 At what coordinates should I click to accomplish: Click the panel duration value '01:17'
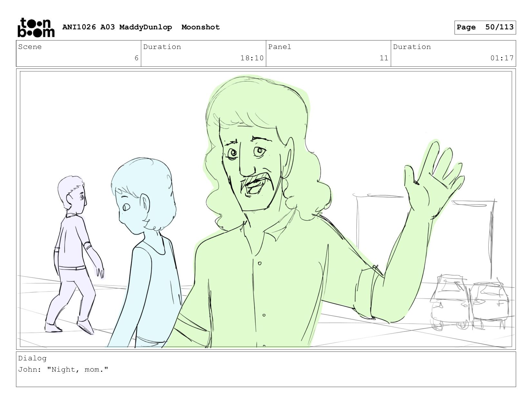502,58
